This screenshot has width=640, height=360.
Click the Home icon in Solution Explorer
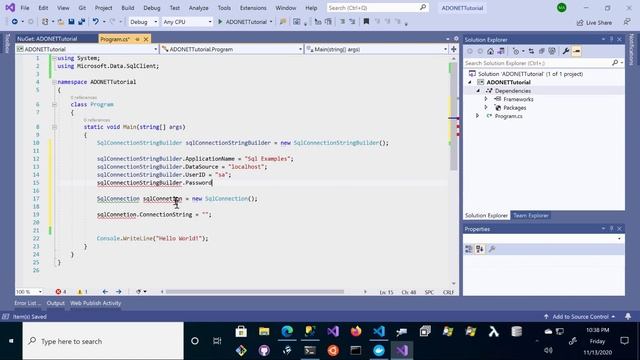490,51
